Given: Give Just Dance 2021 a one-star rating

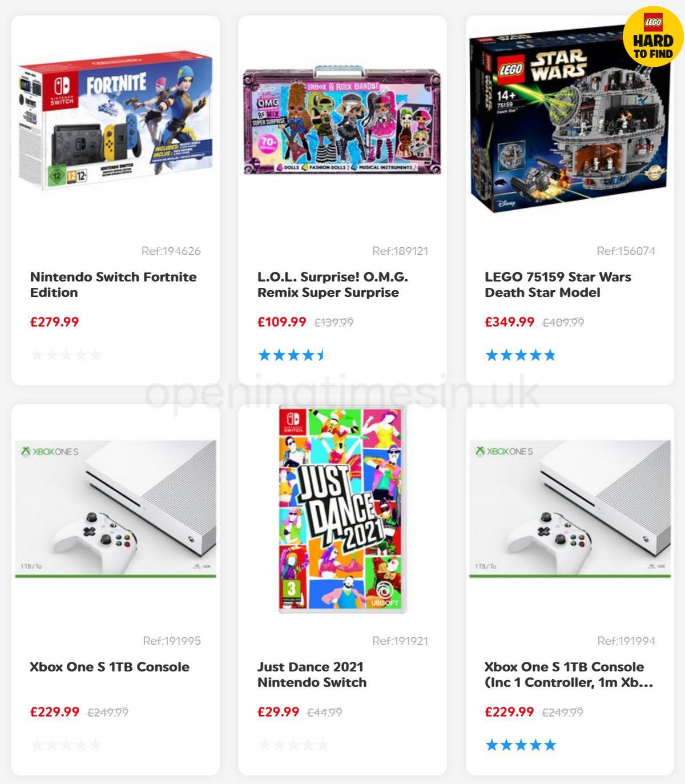Looking at the screenshot, I should coord(264,745).
